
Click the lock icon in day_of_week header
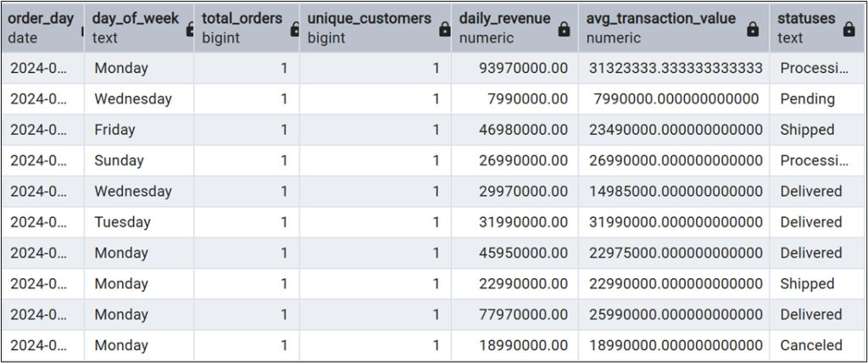click(x=190, y=30)
